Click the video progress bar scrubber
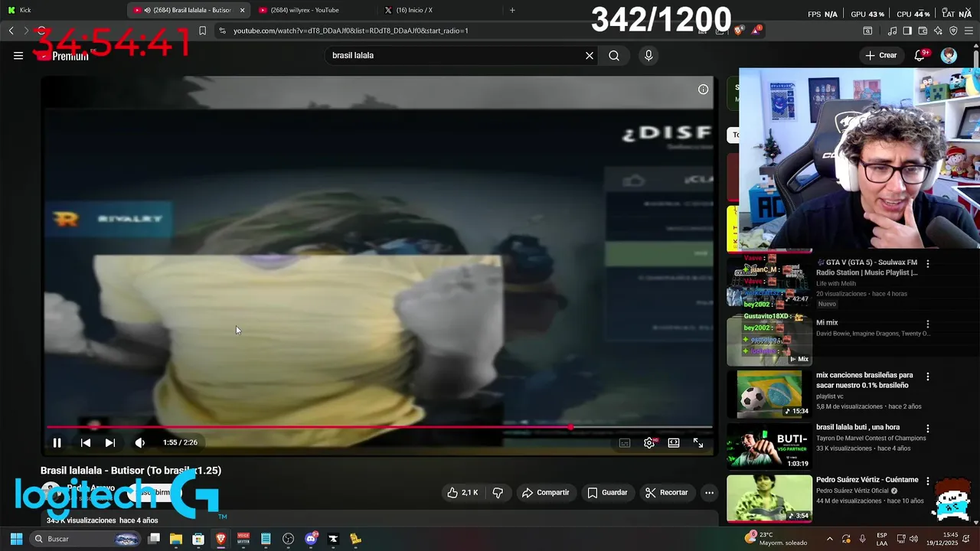The width and height of the screenshot is (980, 551). 570,427
